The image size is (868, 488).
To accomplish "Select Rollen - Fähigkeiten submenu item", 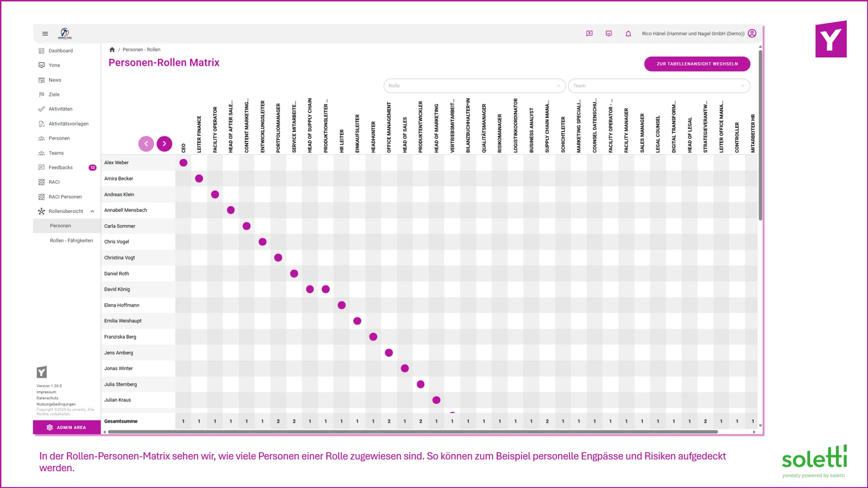I will pos(71,241).
